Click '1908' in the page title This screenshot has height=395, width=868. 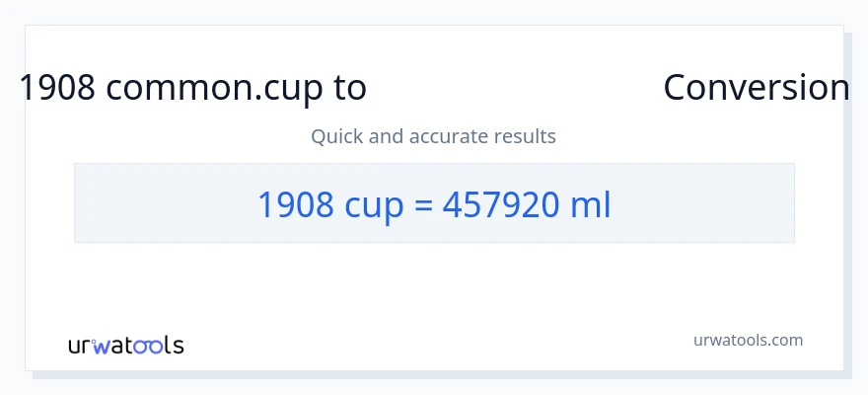coord(57,88)
